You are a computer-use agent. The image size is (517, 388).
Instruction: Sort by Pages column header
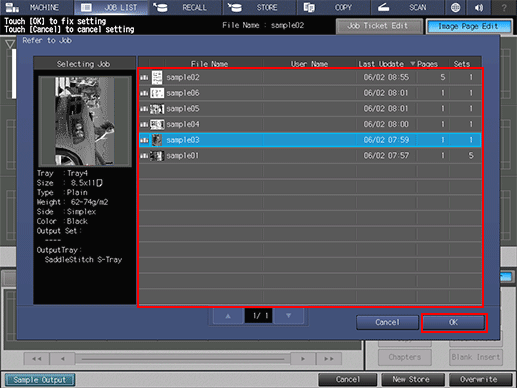[x=427, y=64]
